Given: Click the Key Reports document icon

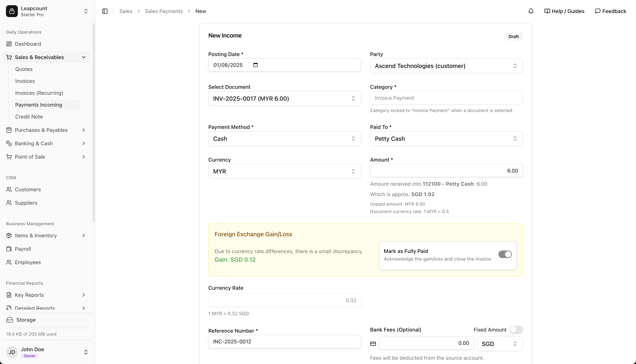Looking at the screenshot, I should tap(9, 295).
